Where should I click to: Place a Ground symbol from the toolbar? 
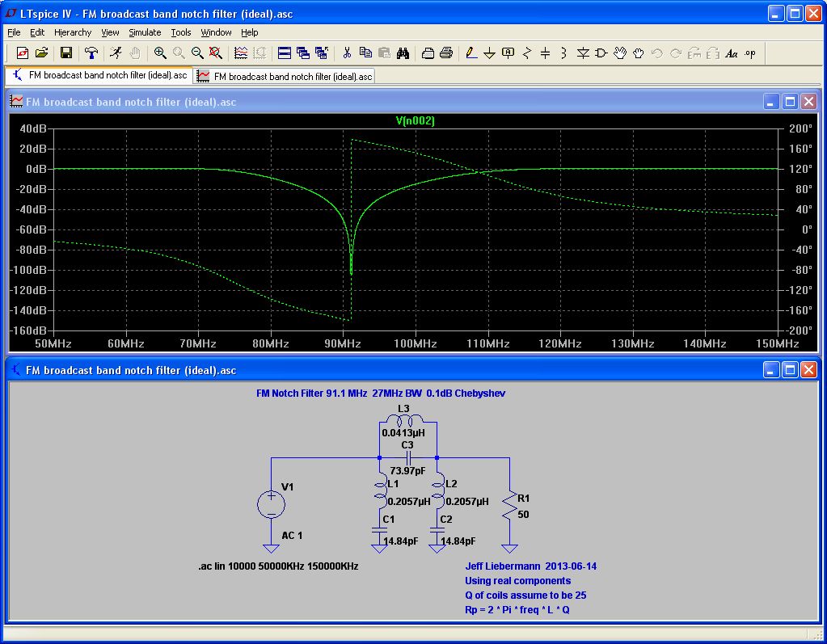489,53
